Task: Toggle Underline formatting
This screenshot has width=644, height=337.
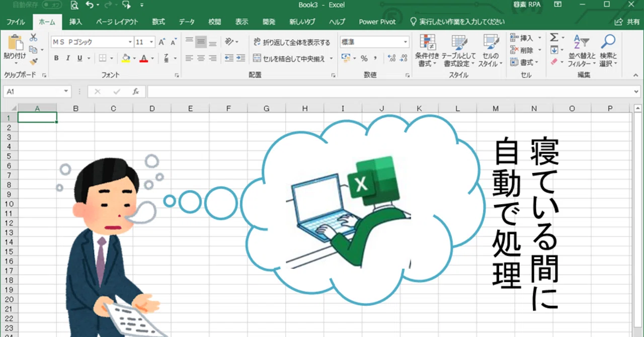Action: click(x=79, y=58)
